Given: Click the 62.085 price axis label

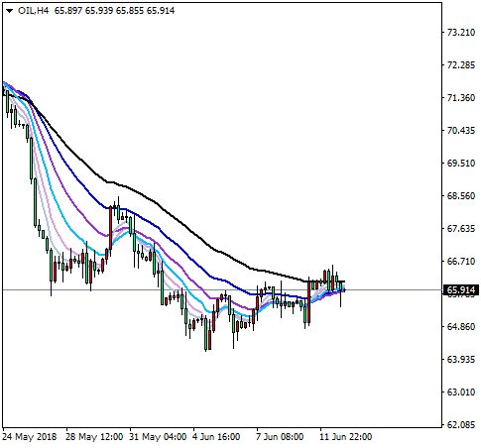Looking at the screenshot, I should coord(461,425).
